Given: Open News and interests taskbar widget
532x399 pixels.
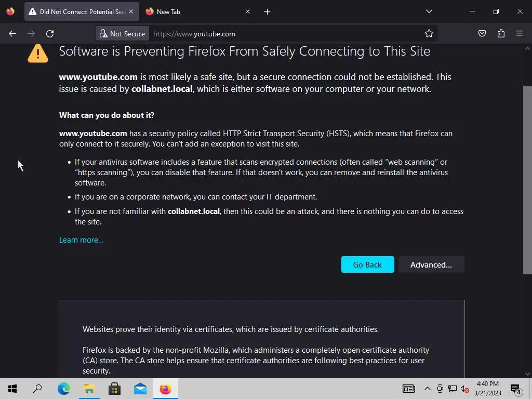Looking at the screenshot, I should click(408, 389).
